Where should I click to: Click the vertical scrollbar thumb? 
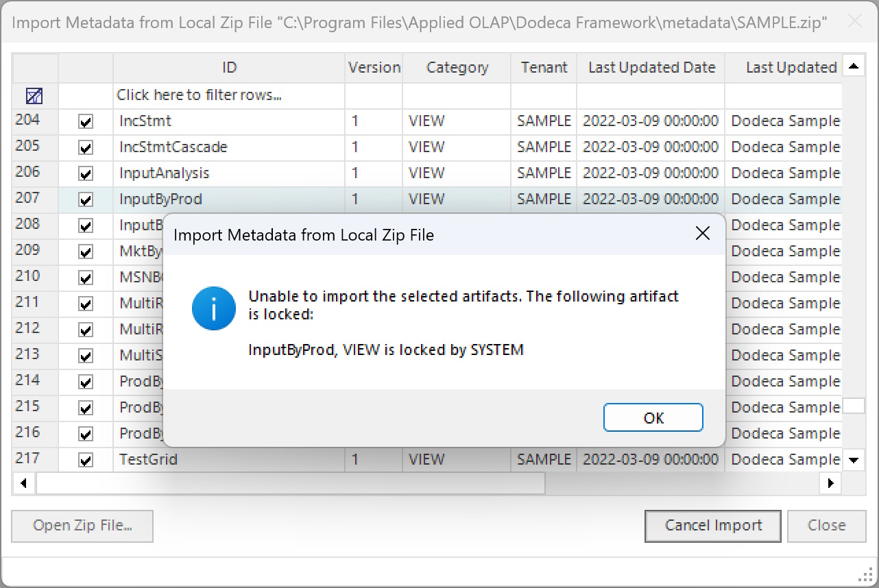pos(854,406)
